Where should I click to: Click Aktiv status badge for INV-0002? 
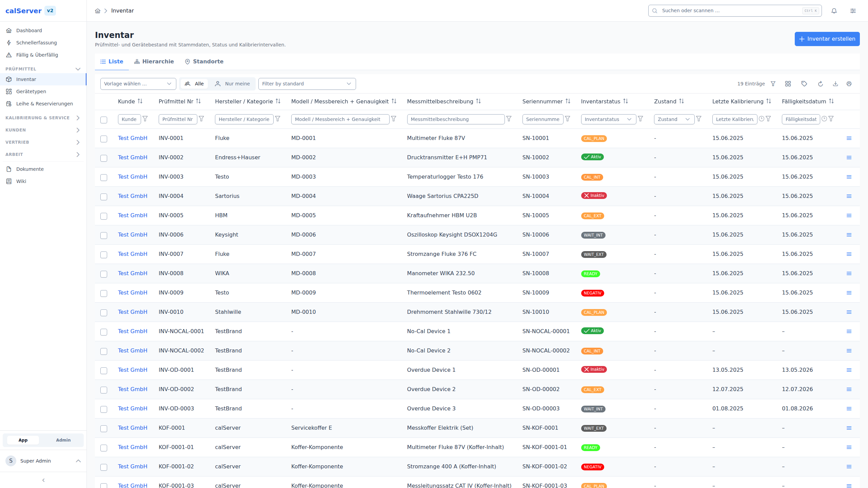592,157
